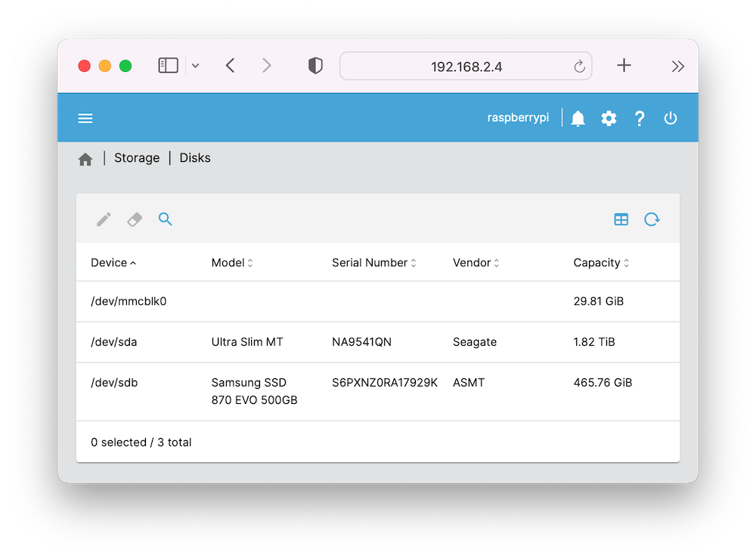Expand sidebar dropdown chevron in Safari

[195, 66]
